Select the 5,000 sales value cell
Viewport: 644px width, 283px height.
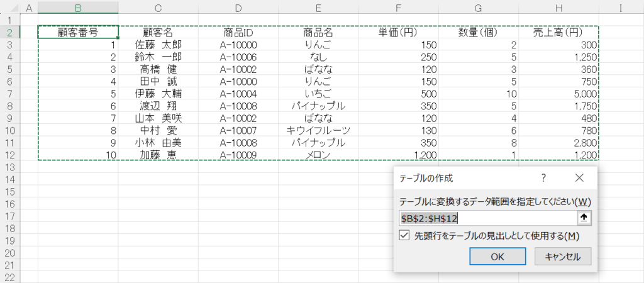(x=558, y=94)
